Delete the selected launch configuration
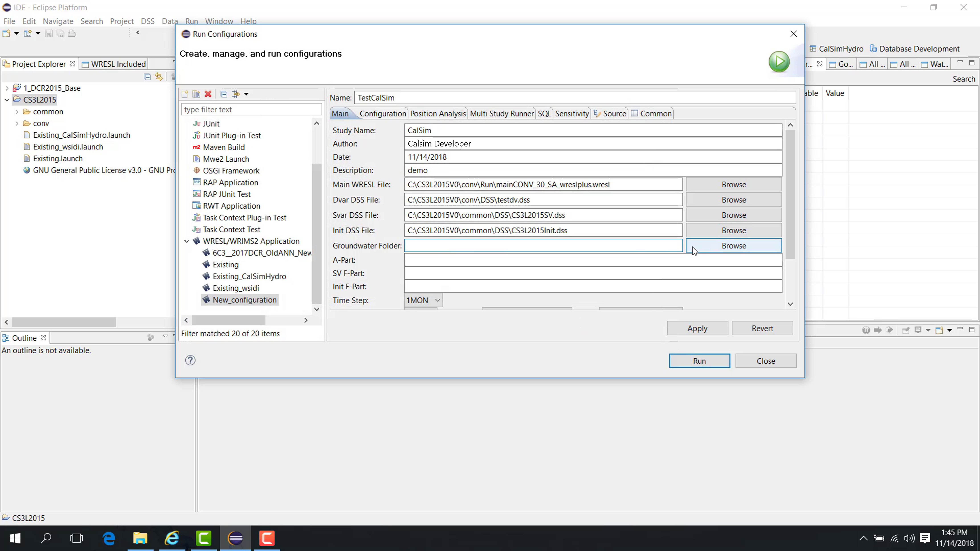Image resolution: width=980 pixels, height=551 pixels. pos(208,94)
